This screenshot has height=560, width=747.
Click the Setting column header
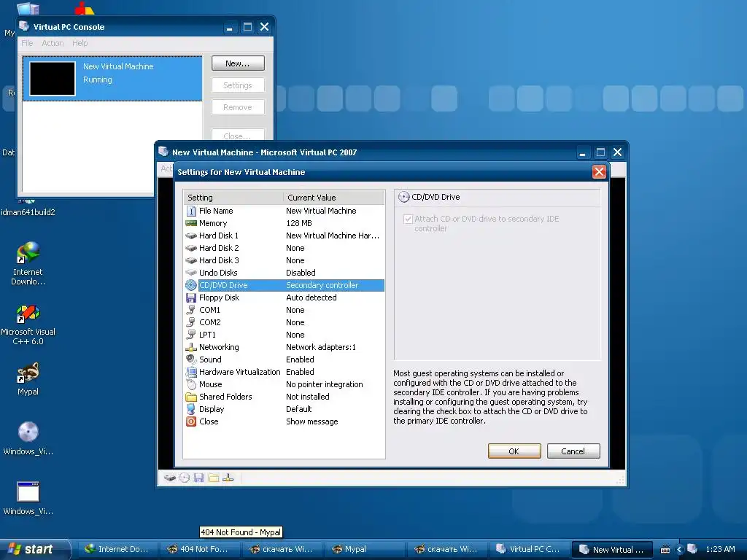(x=233, y=198)
